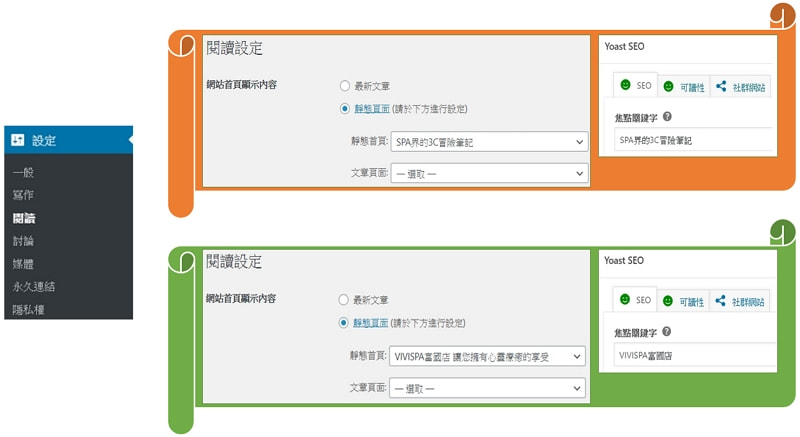
Task: Switch to 可讀性 tab in upper Yoast panel
Action: click(684, 87)
